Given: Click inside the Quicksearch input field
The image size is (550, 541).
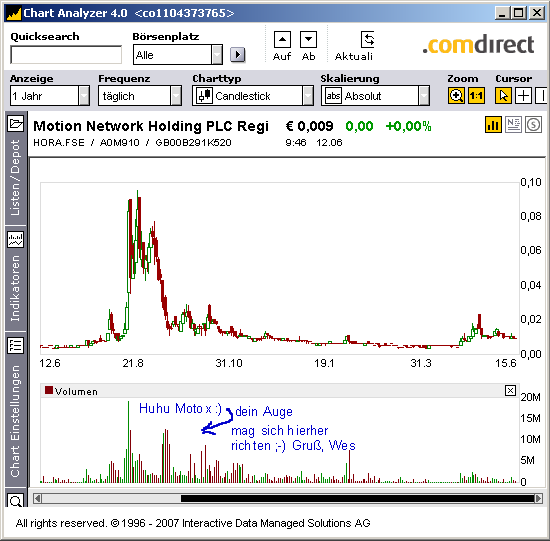Looking at the screenshot, I should pyautogui.click(x=66, y=55).
